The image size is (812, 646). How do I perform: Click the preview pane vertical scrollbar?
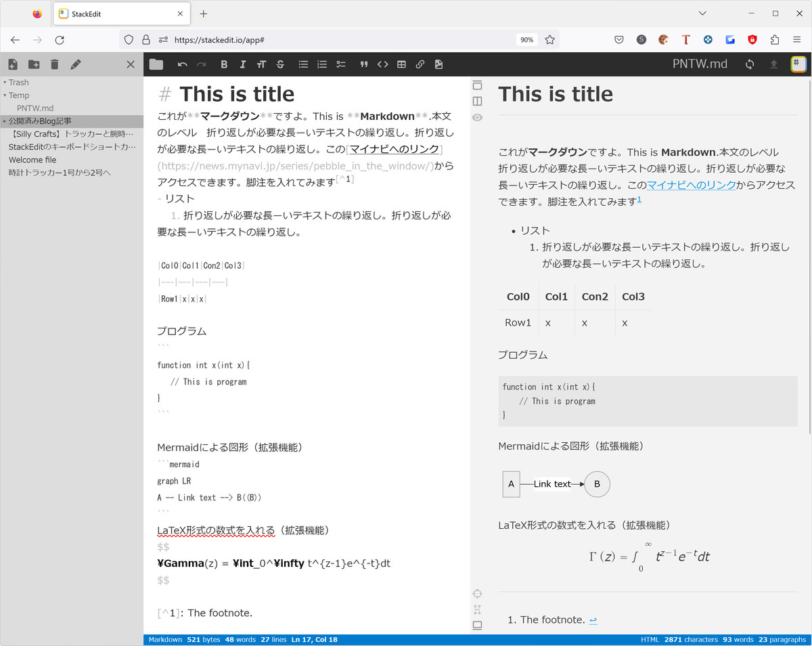coord(809,257)
